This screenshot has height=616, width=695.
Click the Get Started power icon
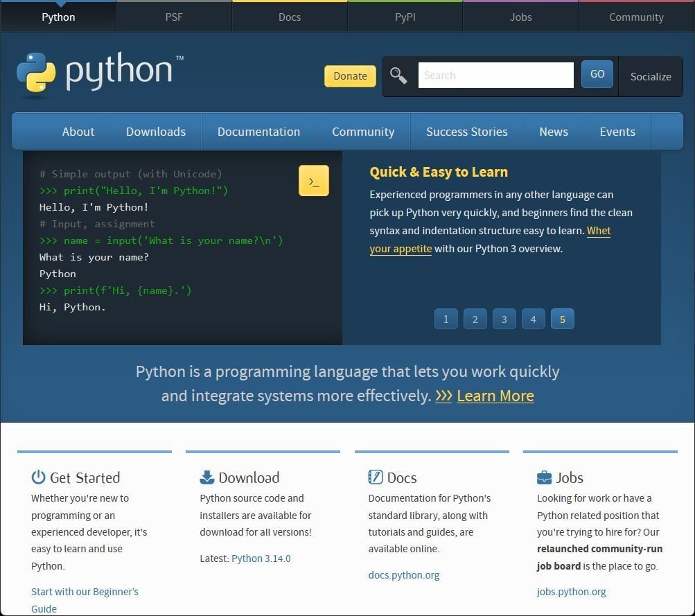tap(37, 477)
